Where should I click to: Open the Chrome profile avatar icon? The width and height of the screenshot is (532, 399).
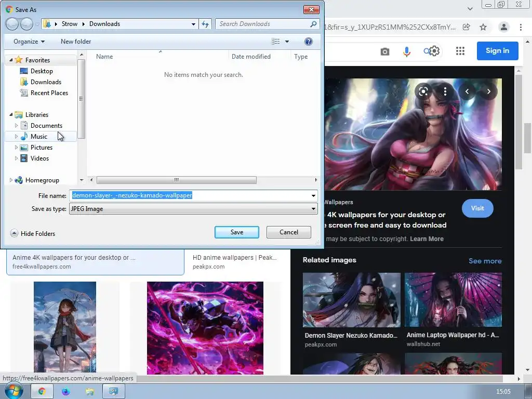504,27
